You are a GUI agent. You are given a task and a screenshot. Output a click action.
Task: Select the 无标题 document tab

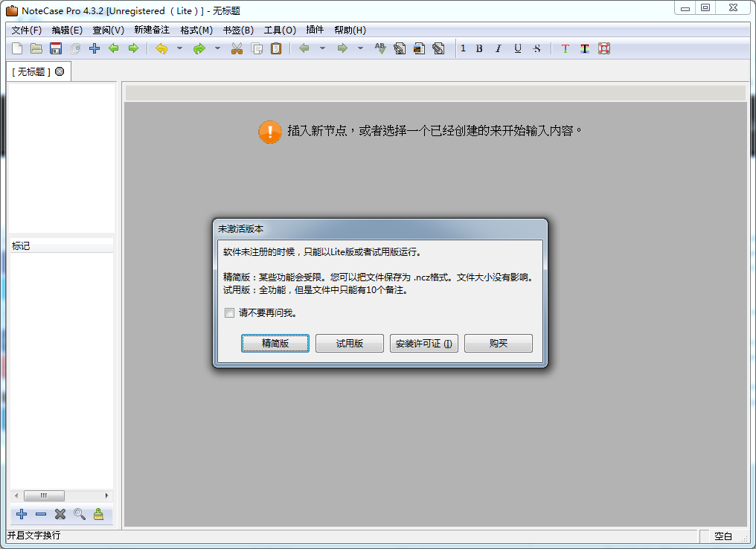31,72
